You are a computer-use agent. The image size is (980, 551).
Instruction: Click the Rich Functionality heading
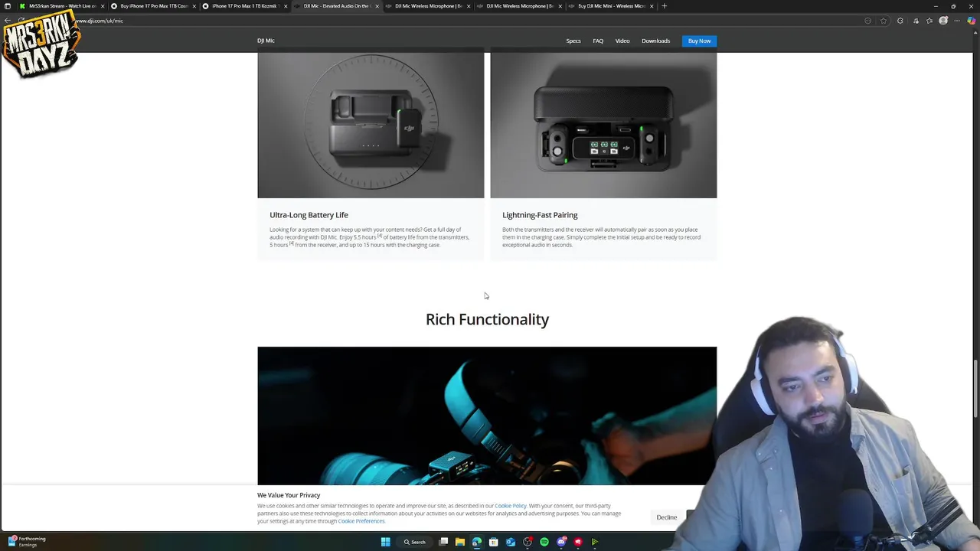(487, 319)
